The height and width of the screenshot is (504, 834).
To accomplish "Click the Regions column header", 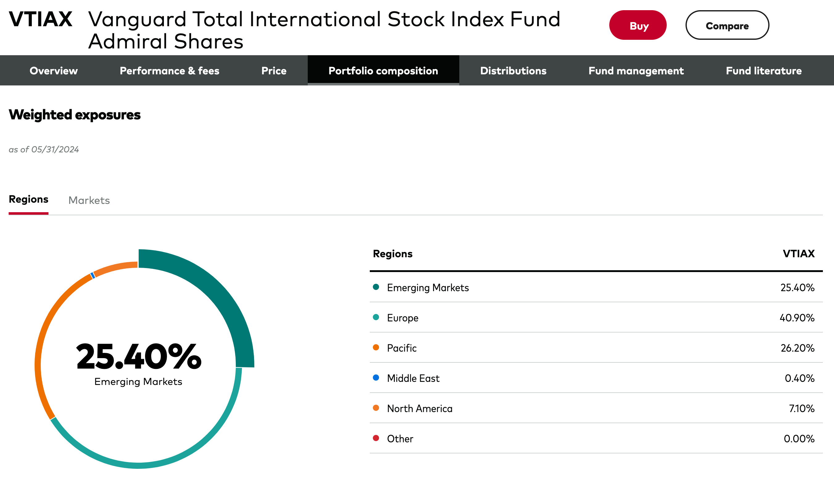I will pyautogui.click(x=393, y=254).
